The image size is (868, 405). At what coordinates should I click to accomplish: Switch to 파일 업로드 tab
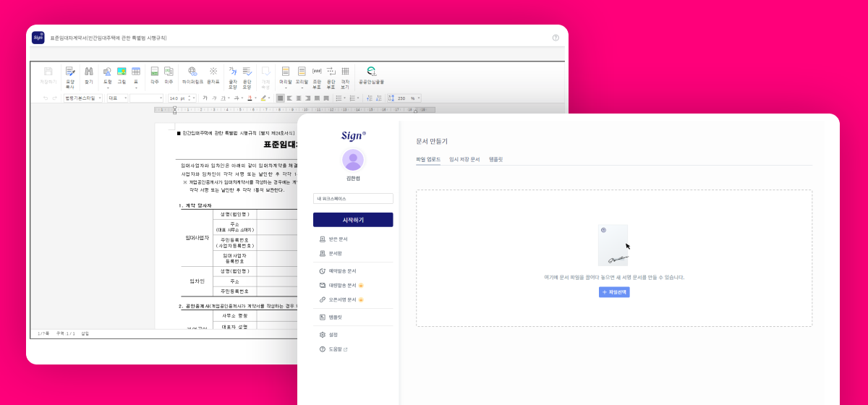(x=428, y=158)
